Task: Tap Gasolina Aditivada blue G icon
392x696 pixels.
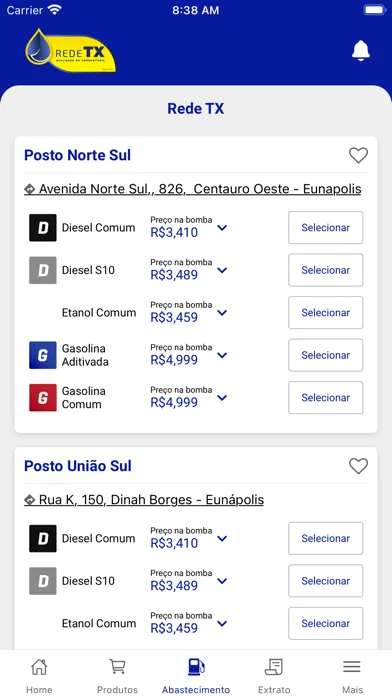Action: (43, 355)
